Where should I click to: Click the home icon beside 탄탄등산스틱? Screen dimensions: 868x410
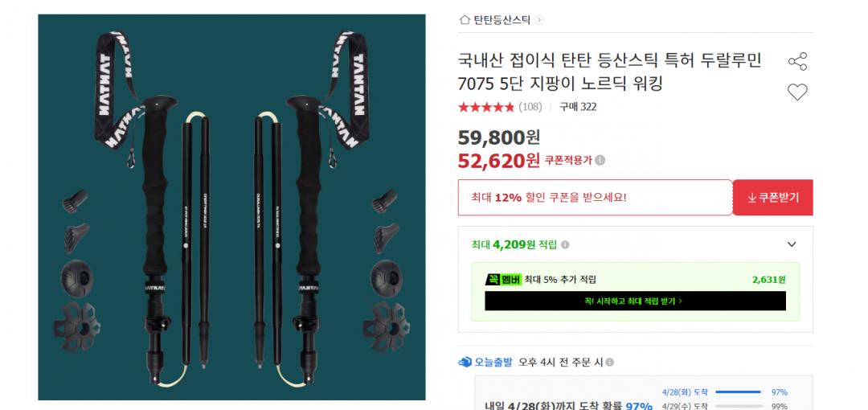[465, 20]
